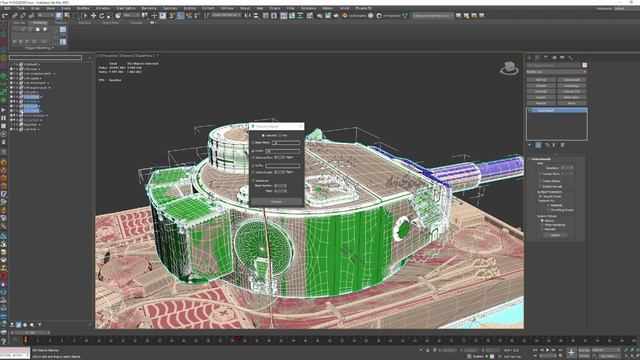Click the Rename button in dialog
The height and width of the screenshot is (360, 640).
(276, 202)
